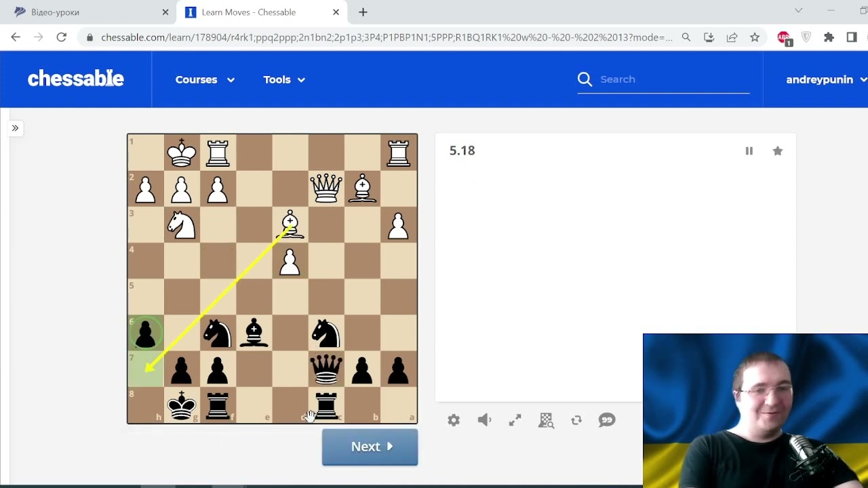Viewport: 868px width, 488px height.
Task: Close the Відео-уроки tab
Action: pos(165,12)
